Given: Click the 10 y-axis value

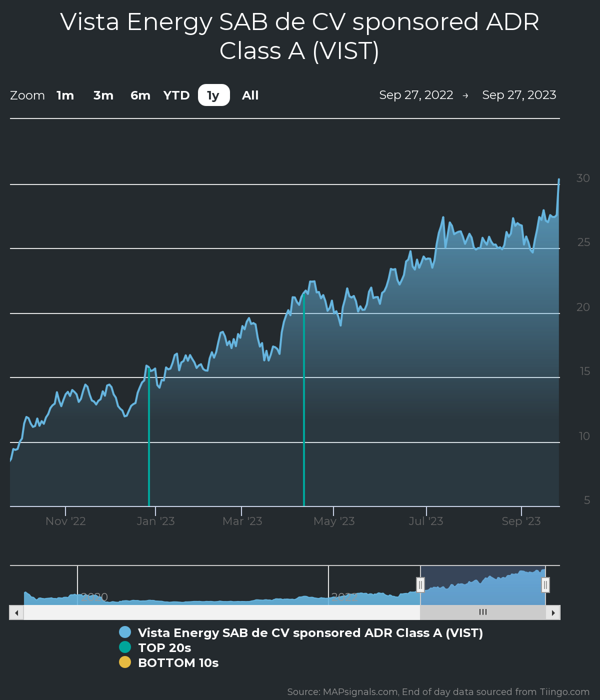Looking at the screenshot, I should click(584, 436).
